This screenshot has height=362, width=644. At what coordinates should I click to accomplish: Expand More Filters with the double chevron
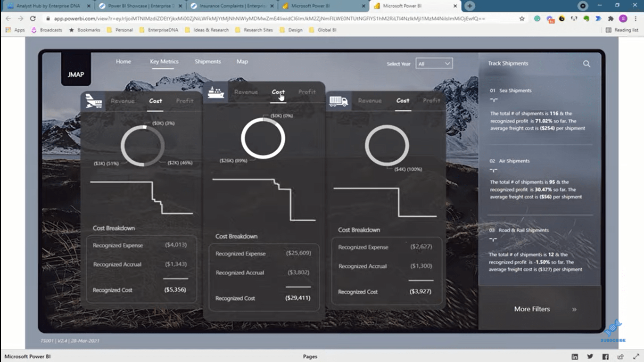point(574,310)
